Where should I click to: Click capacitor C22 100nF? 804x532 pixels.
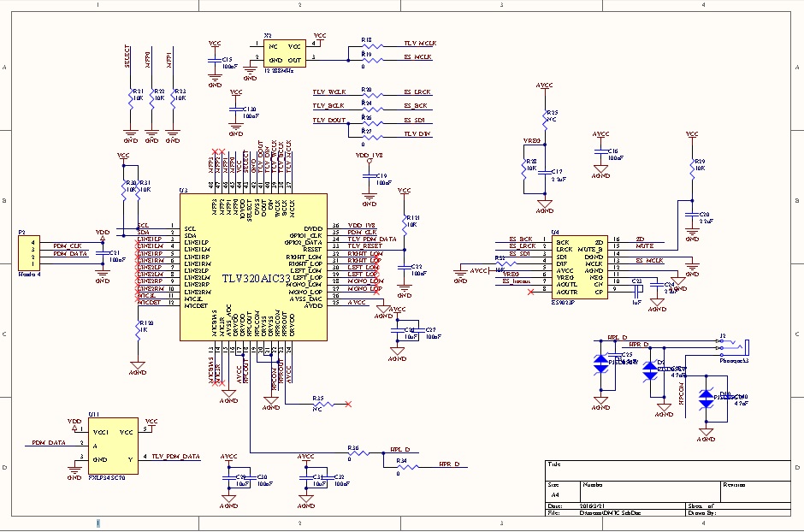pos(405,269)
